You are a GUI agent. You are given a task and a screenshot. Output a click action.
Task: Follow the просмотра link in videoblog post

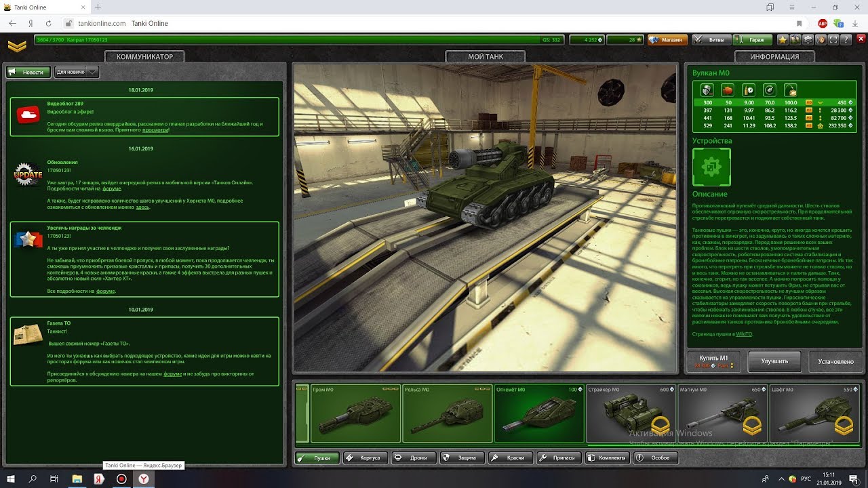pos(155,129)
